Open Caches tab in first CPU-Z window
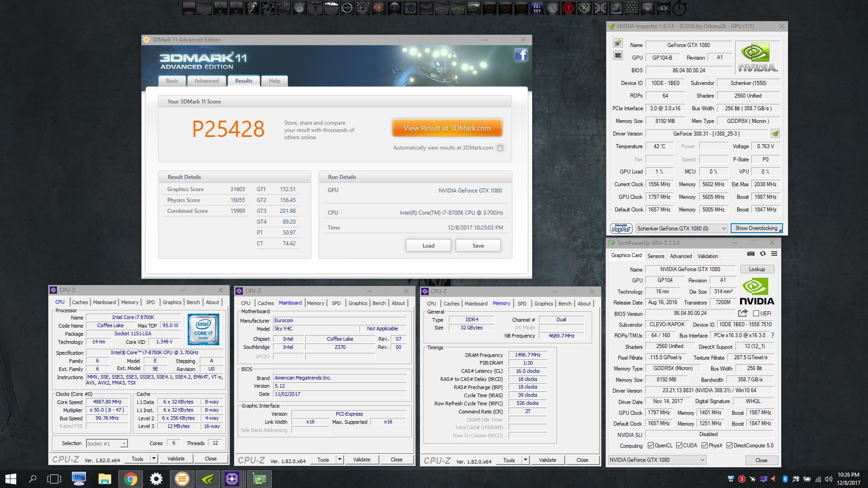This screenshot has width=868, height=488. click(80, 302)
